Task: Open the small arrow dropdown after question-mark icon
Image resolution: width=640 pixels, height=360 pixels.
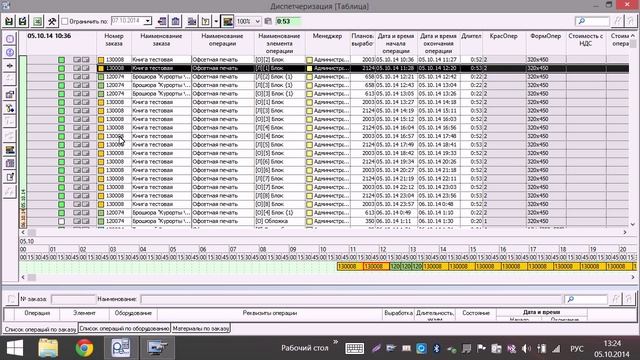Action: tap(216, 21)
